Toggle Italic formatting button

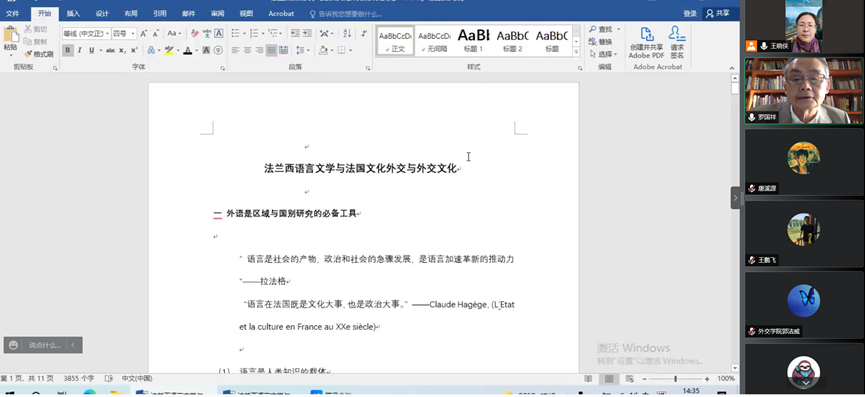79,50
